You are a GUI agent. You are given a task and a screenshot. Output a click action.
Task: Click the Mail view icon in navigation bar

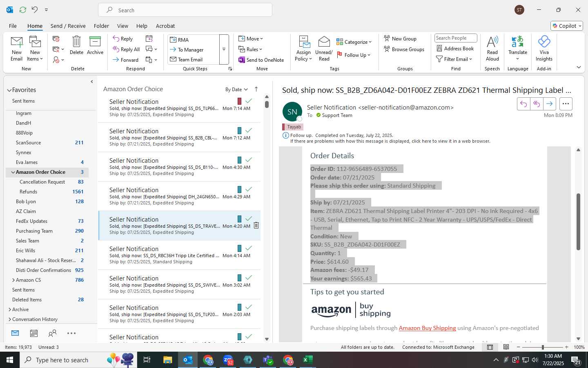point(15,333)
